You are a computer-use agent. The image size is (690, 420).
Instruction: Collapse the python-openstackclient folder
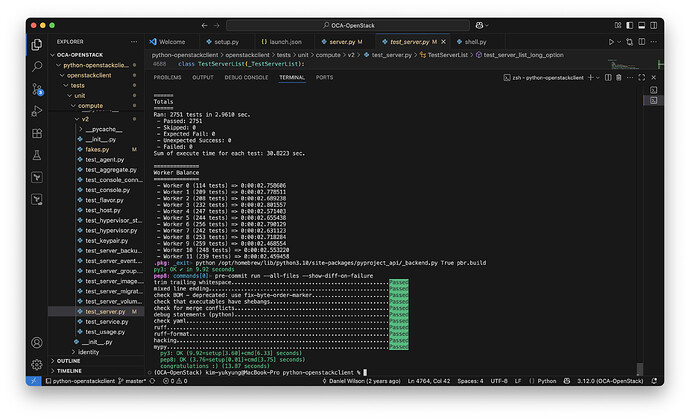click(x=96, y=65)
